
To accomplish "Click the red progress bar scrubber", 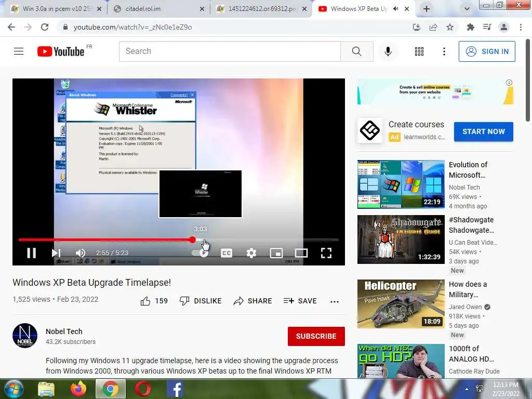I will click(192, 240).
